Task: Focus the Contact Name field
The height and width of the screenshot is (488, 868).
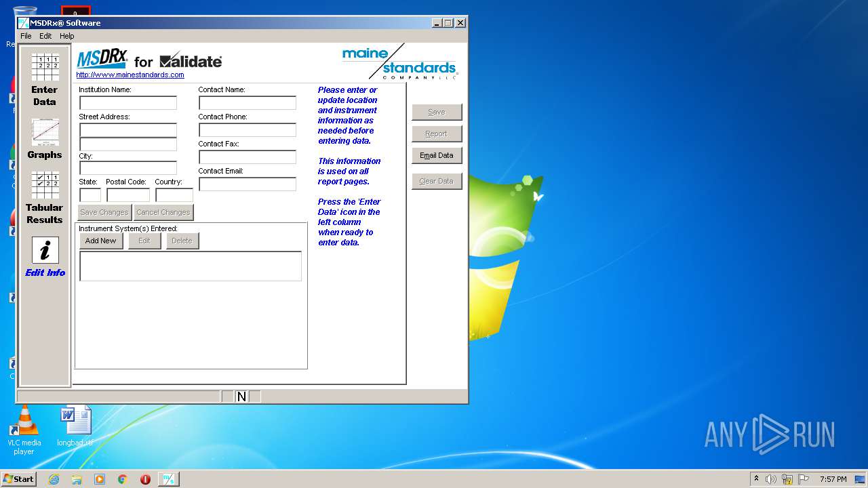Action: tap(248, 103)
